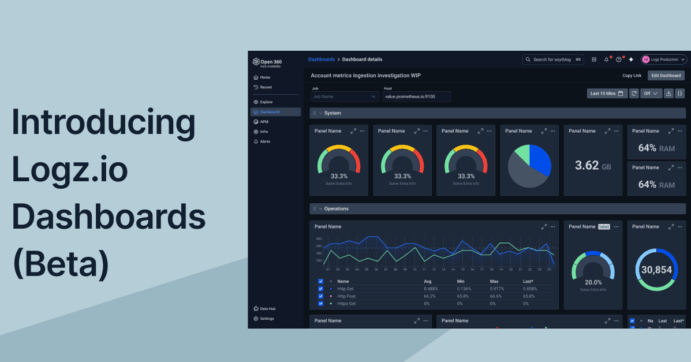Open the auto-refresh Off dropdown
Screen dimensions: 691x362
pos(651,93)
